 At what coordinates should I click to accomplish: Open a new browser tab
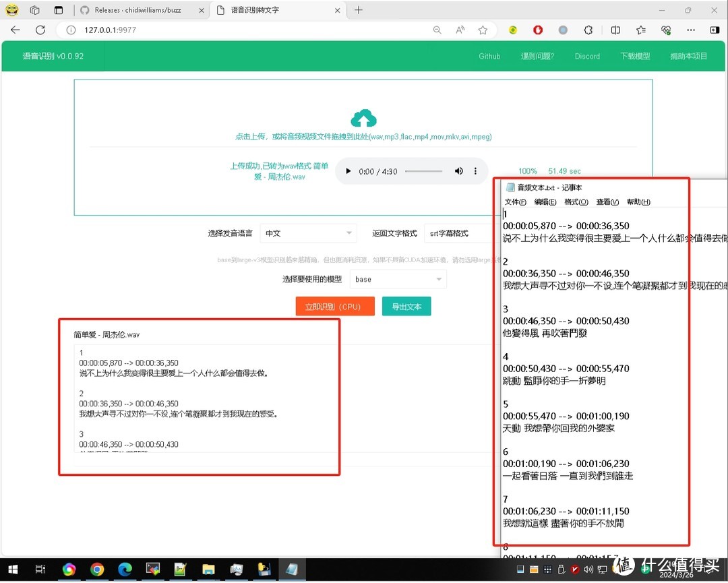[359, 10]
